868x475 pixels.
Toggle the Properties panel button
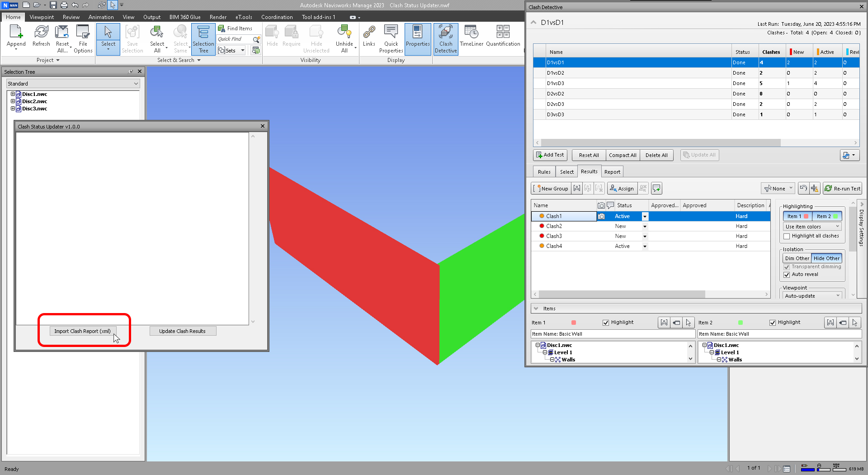(x=418, y=39)
